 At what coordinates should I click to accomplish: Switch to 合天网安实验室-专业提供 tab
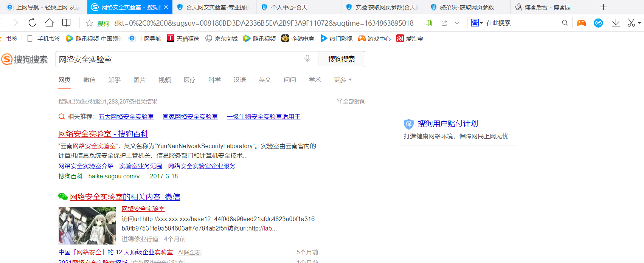point(214,7)
